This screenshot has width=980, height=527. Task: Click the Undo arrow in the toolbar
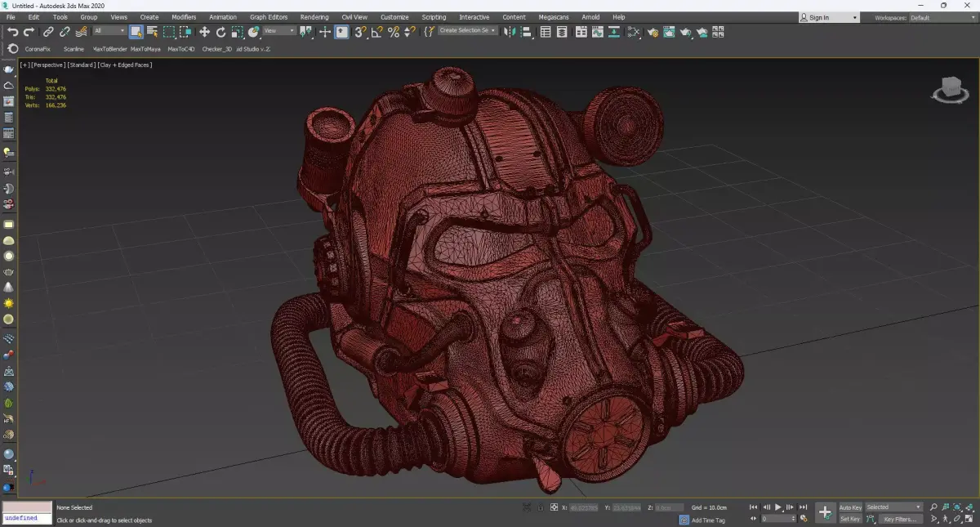click(13, 32)
